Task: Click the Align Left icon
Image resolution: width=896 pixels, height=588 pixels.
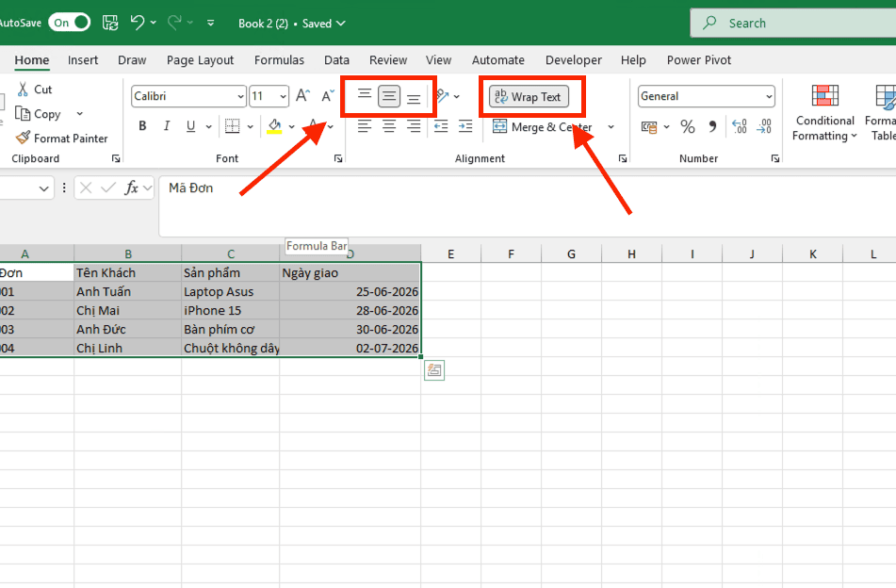Action: click(365, 126)
